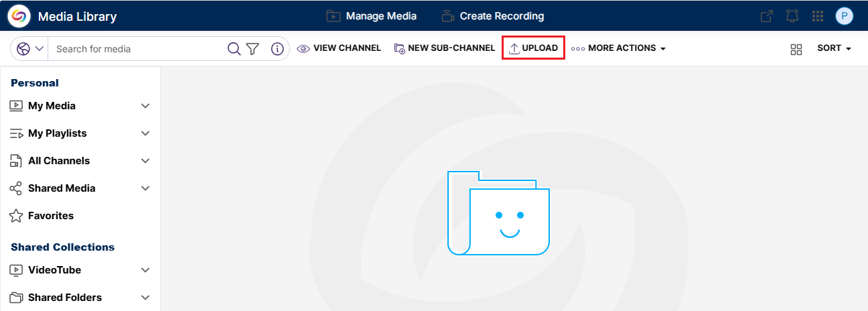
Task: Create a New Sub-Channel
Action: 445,48
